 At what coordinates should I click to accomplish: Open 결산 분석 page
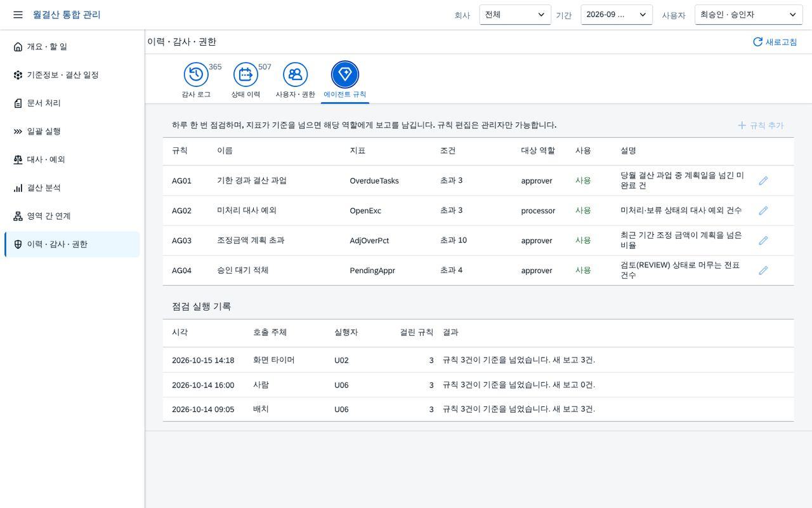(72, 188)
